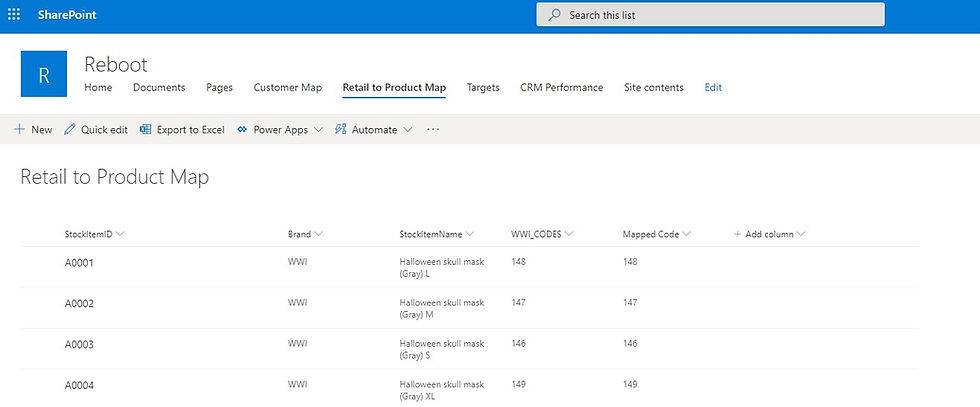Open the Site contents tab
980x407 pixels.
[654, 88]
